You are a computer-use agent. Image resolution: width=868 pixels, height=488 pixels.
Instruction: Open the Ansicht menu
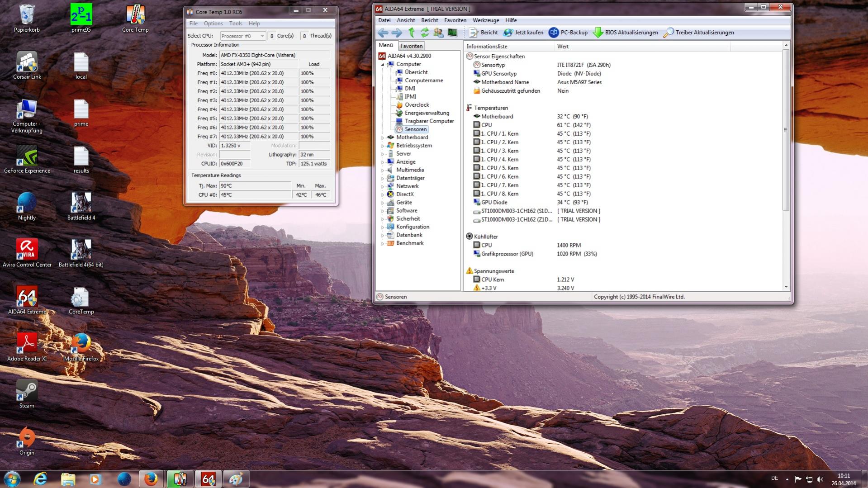tap(406, 20)
